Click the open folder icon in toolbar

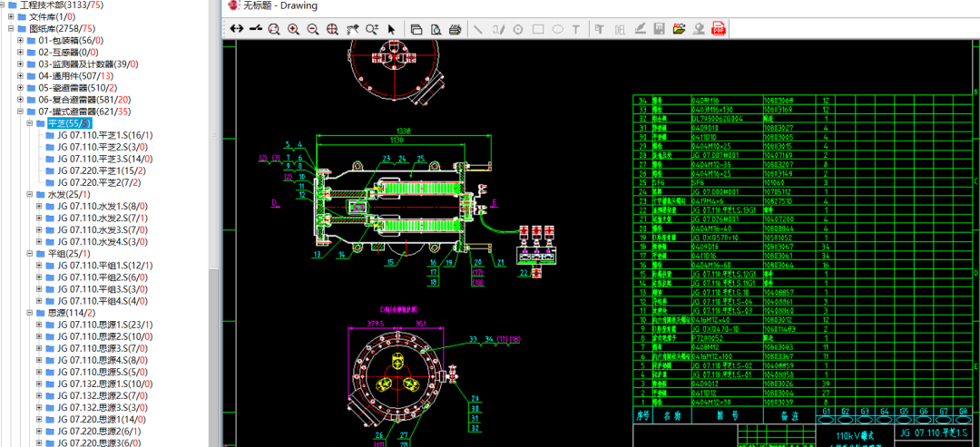click(679, 29)
